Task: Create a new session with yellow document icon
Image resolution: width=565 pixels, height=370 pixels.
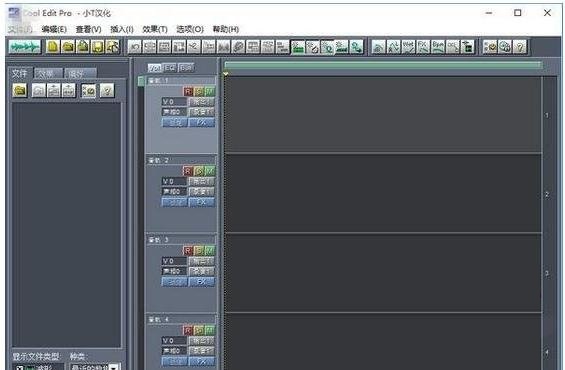Action: click(x=53, y=47)
